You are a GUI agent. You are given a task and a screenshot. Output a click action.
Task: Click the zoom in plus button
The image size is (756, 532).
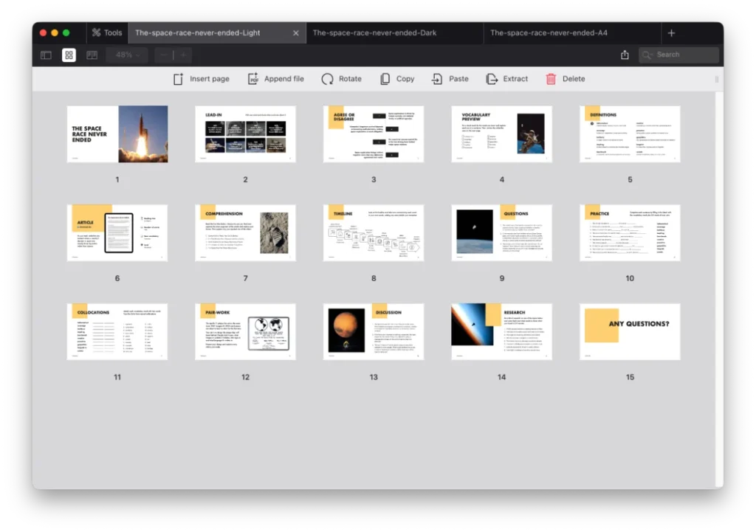183,54
